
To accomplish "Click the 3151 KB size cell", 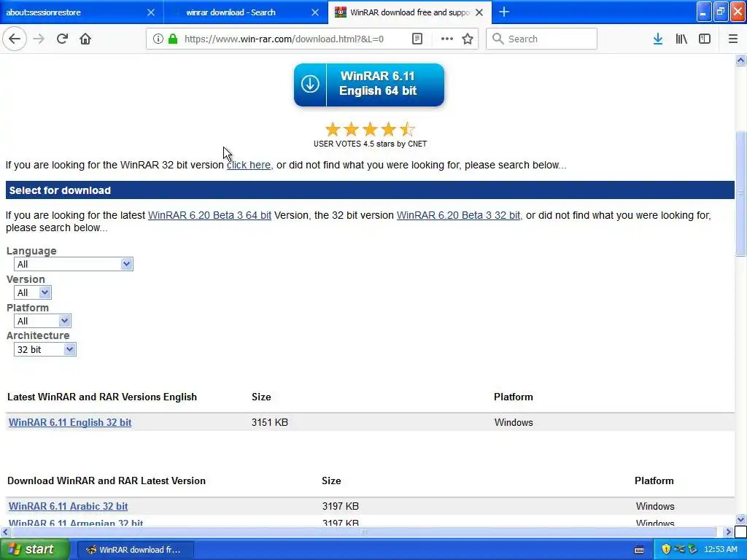I will (270, 422).
